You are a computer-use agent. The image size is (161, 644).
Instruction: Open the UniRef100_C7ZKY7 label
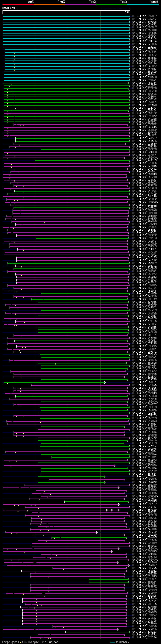144,180
